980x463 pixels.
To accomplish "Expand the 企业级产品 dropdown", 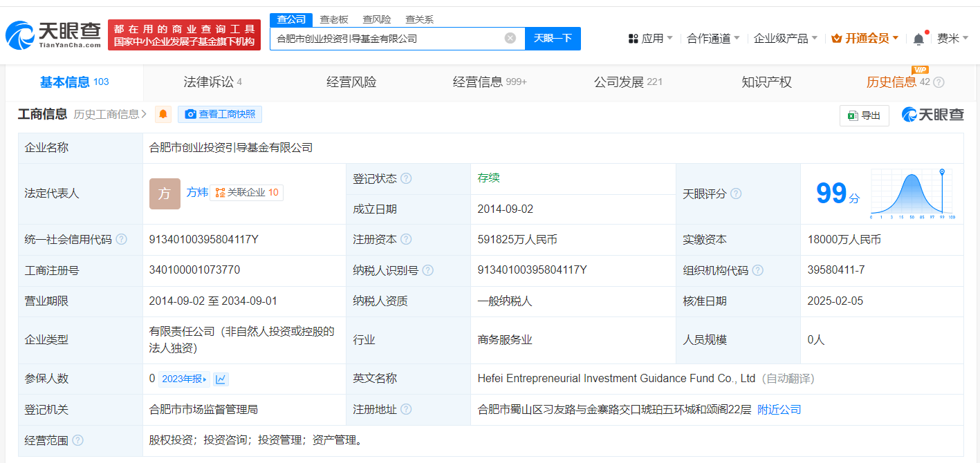I will pos(785,39).
